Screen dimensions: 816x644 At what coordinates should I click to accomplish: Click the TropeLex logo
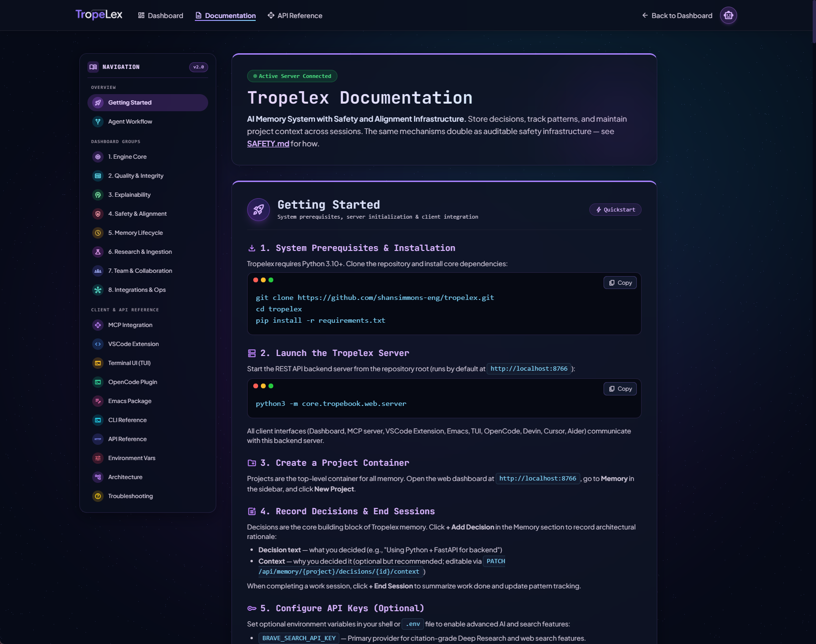99,15
